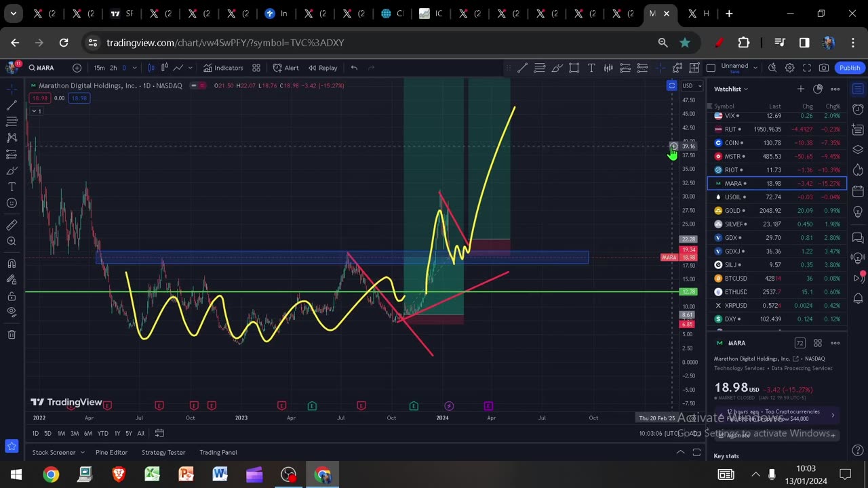Select the rectangle tool in favorites bar
The width and height of the screenshot is (868, 488).
coord(574,68)
